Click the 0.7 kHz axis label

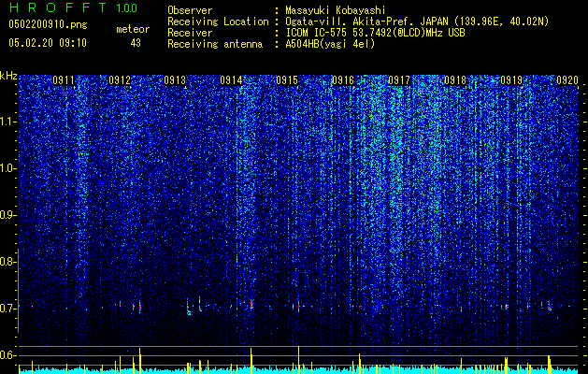click(x=7, y=309)
